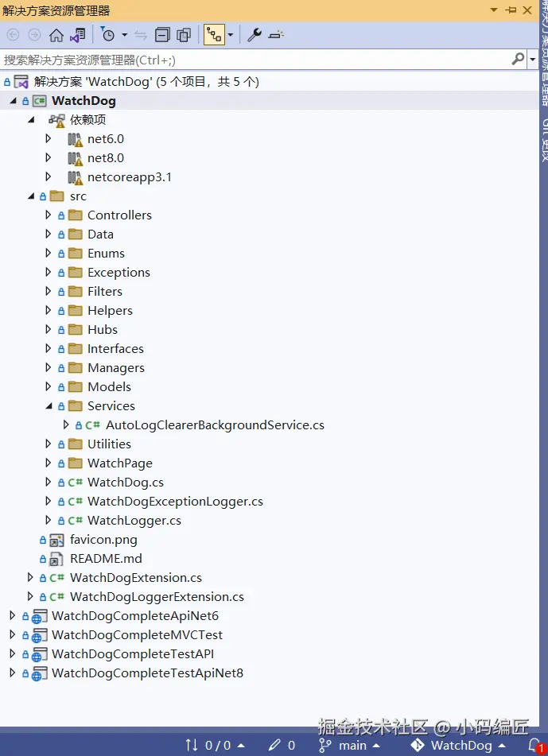Collapse the WatchDog project node

pyautogui.click(x=13, y=101)
